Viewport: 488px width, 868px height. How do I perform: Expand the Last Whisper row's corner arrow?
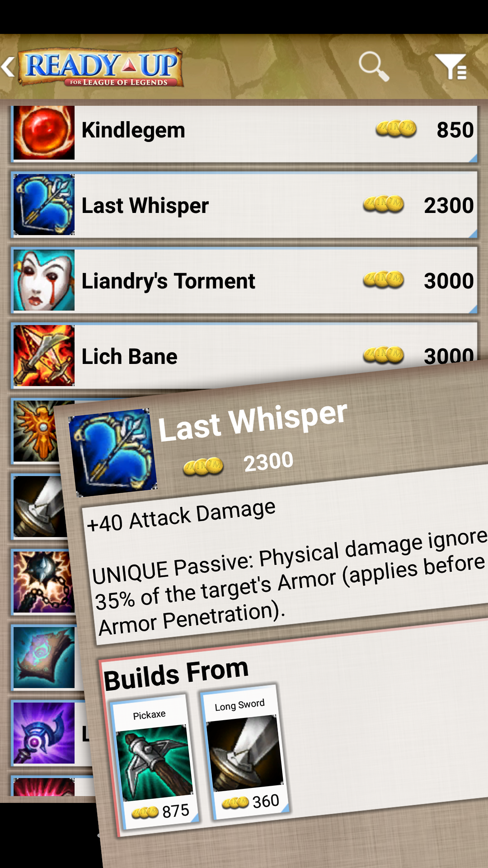[x=473, y=233]
